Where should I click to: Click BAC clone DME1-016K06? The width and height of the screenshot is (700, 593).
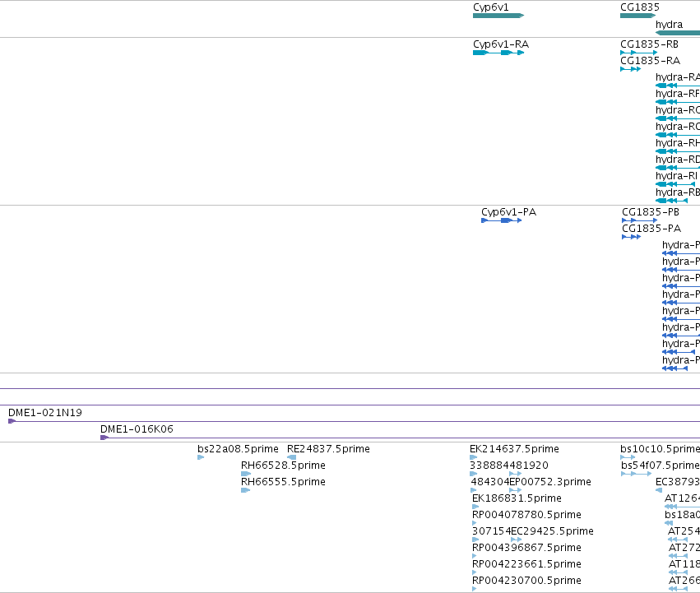pyautogui.click(x=400, y=438)
